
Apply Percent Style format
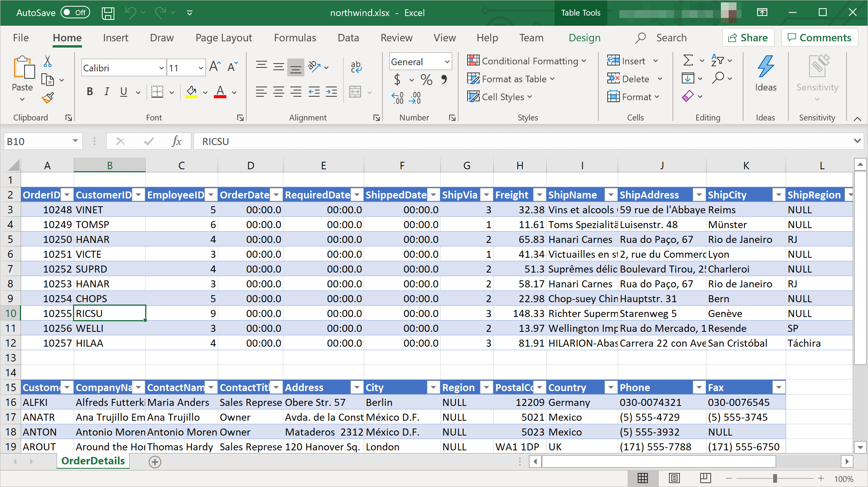pyautogui.click(x=426, y=80)
